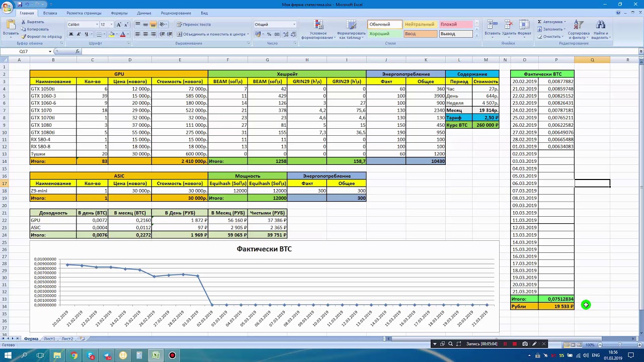Align cell text to the left
Viewport: 644px width, 362px height.
138,34
